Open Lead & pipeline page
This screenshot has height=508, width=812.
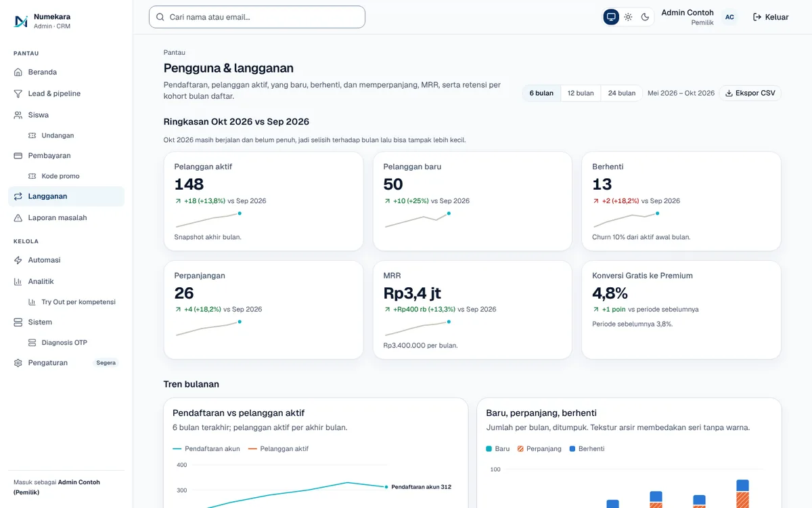(66, 93)
